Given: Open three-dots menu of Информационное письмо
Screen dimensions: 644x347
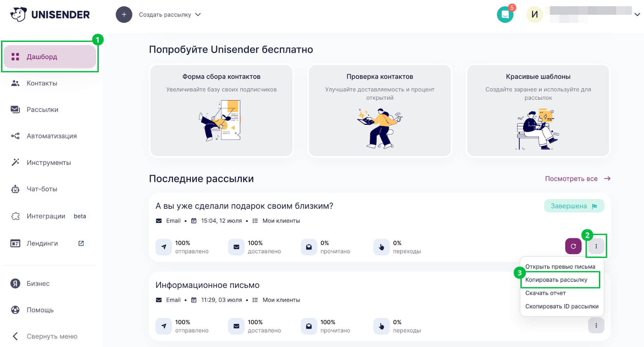Looking at the screenshot, I should [596, 325].
